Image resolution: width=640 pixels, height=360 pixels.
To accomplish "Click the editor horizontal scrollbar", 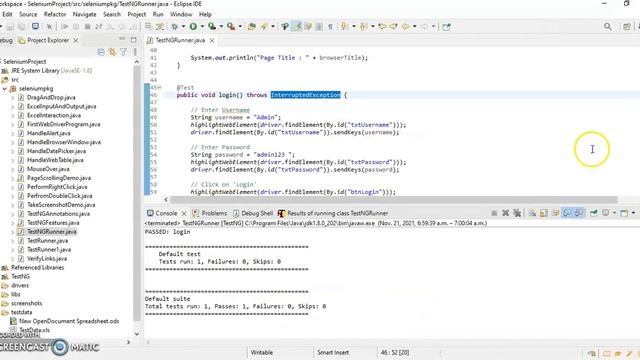I will (393, 200).
